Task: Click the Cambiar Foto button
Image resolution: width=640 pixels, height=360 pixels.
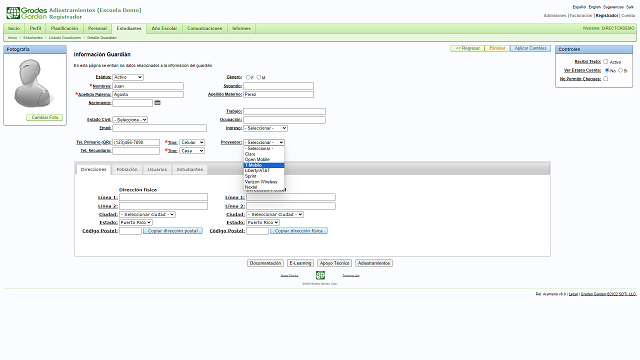Action: pos(44,118)
